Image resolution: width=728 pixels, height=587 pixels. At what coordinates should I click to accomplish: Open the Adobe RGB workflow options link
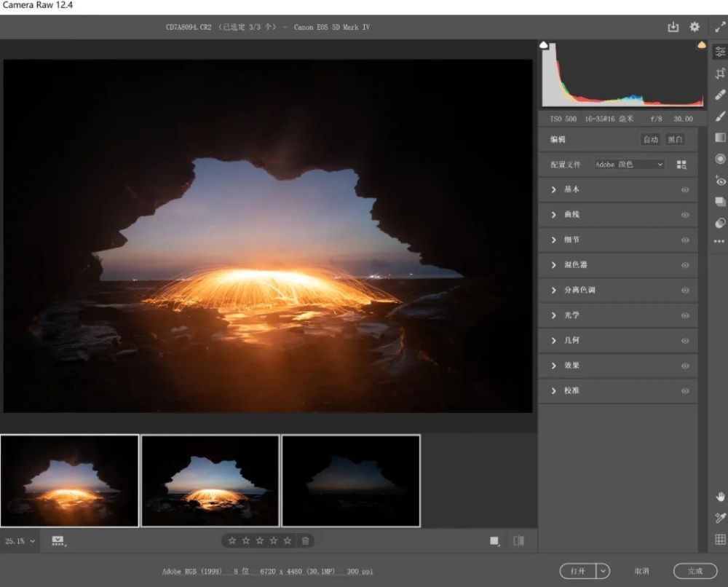click(x=267, y=572)
